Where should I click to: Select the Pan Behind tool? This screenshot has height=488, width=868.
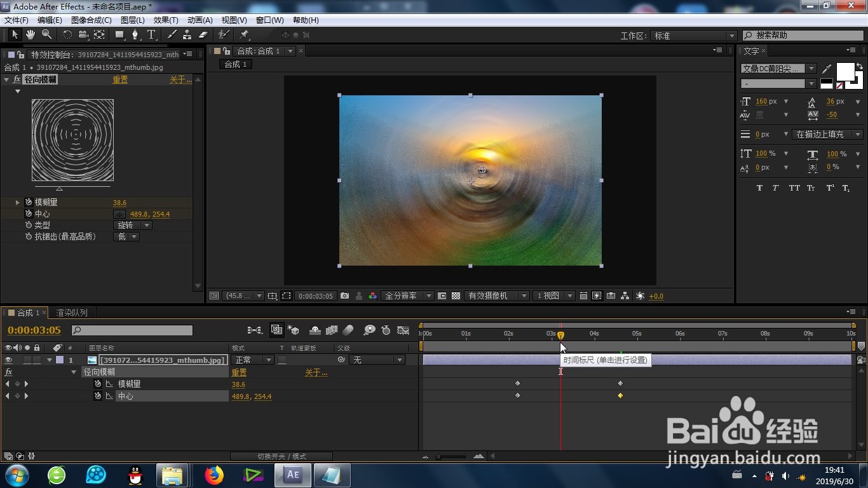(99, 34)
